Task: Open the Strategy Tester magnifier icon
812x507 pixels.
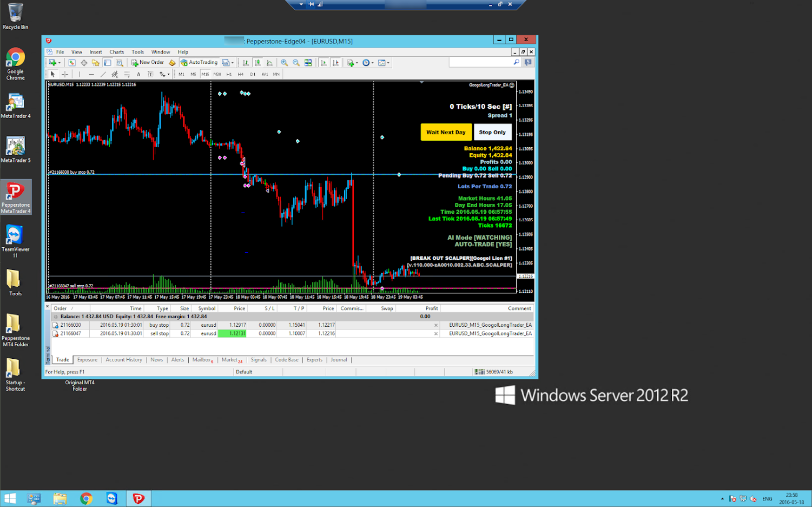Action: (120, 63)
